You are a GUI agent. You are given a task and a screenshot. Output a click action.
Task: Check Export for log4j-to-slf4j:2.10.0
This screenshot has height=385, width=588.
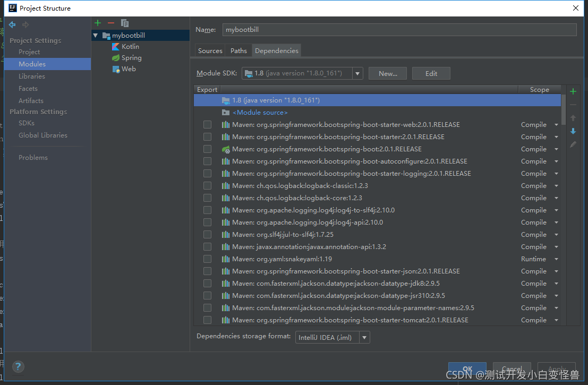(x=207, y=210)
